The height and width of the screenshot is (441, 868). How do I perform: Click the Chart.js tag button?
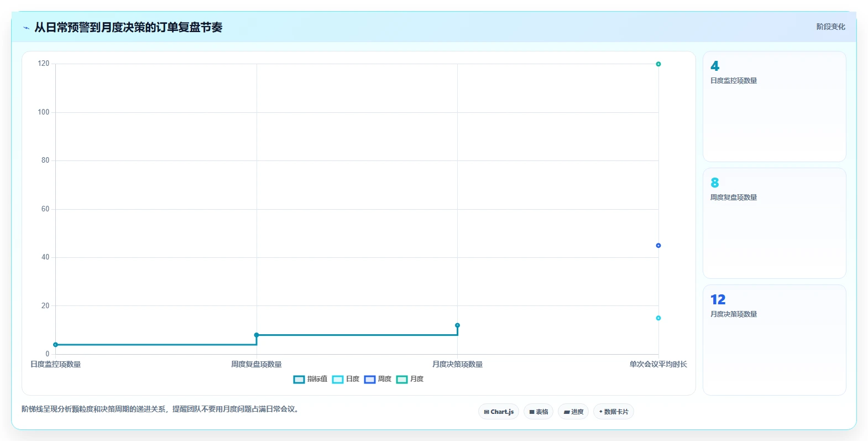click(x=499, y=412)
